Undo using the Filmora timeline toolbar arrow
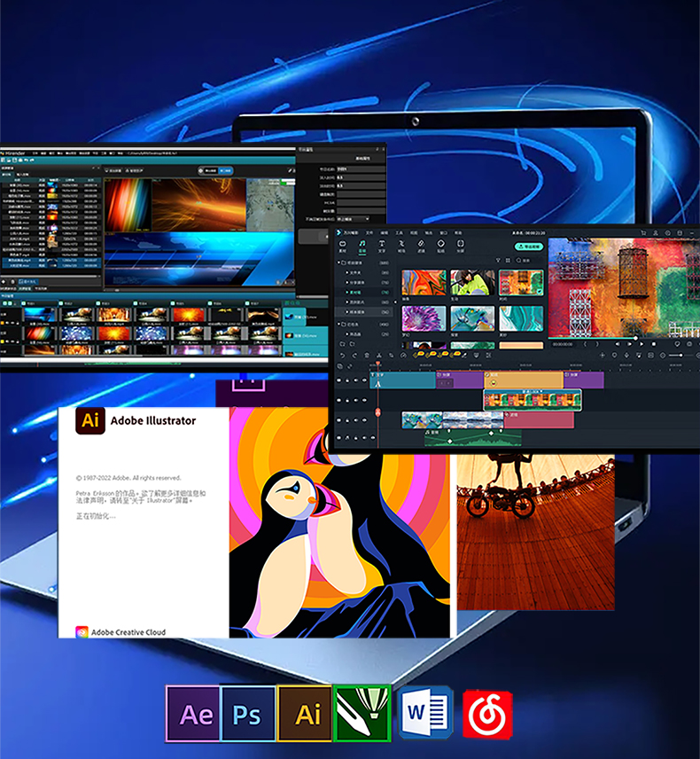 pyautogui.click(x=343, y=356)
